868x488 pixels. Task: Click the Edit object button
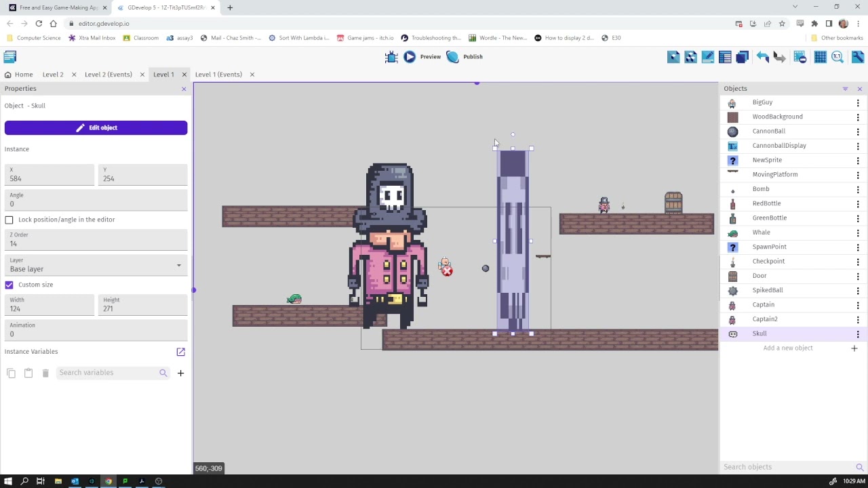96,127
